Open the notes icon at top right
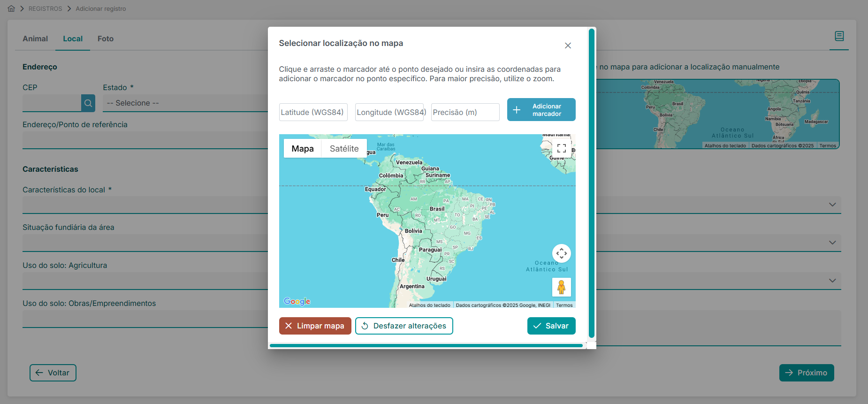The width and height of the screenshot is (868, 404). pos(839,36)
